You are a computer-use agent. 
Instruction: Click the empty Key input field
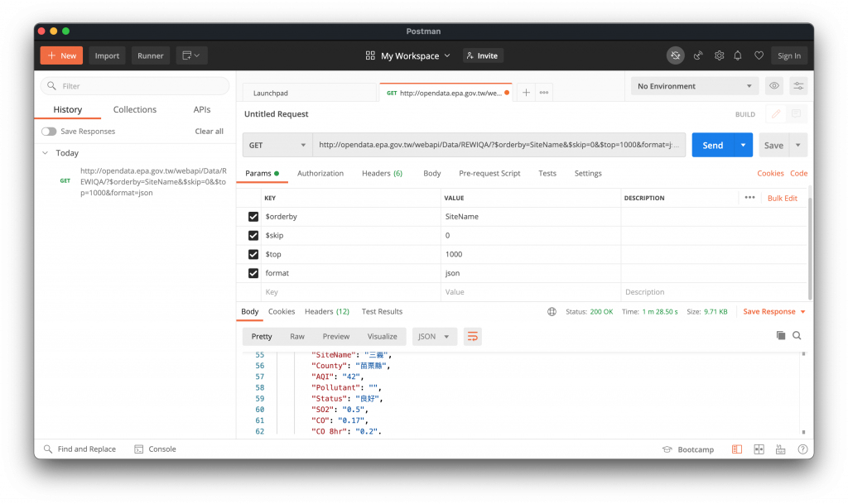(351, 292)
